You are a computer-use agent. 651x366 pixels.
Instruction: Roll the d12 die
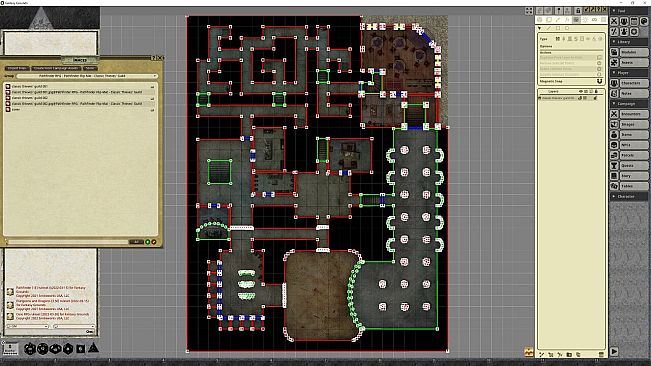pyautogui.click(x=42, y=349)
